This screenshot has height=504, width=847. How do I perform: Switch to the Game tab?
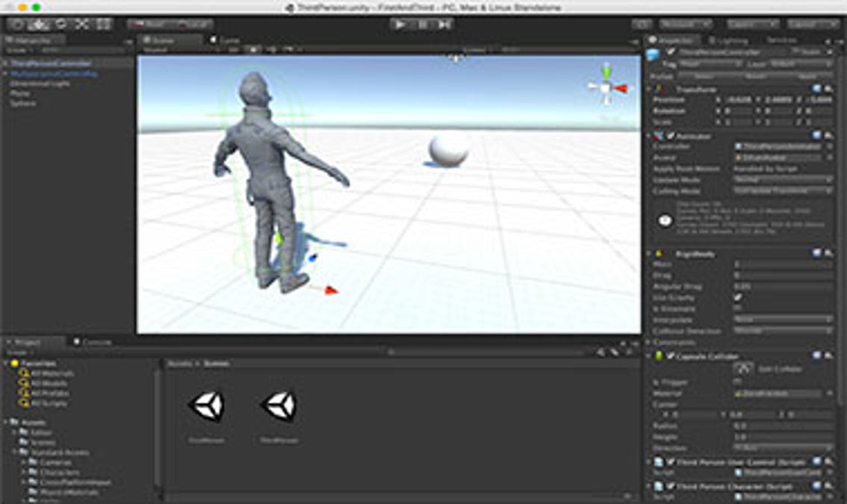[x=228, y=40]
